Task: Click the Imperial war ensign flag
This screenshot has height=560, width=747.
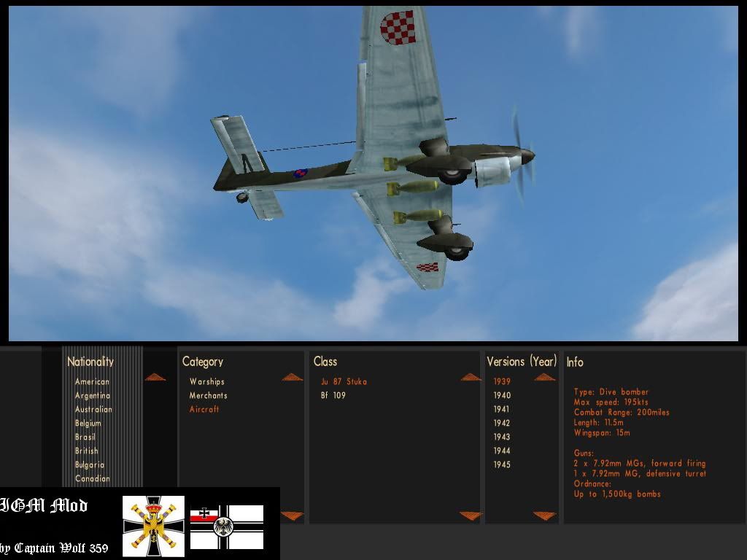Action: pos(227,527)
